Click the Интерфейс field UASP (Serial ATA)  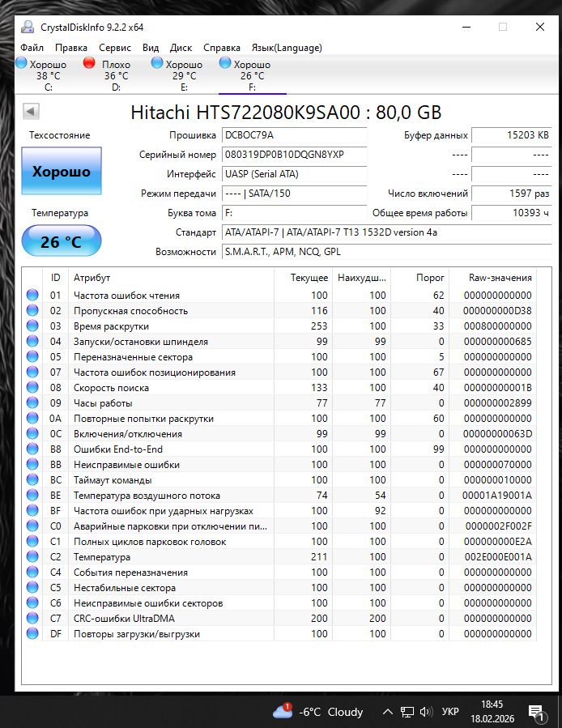point(295,174)
